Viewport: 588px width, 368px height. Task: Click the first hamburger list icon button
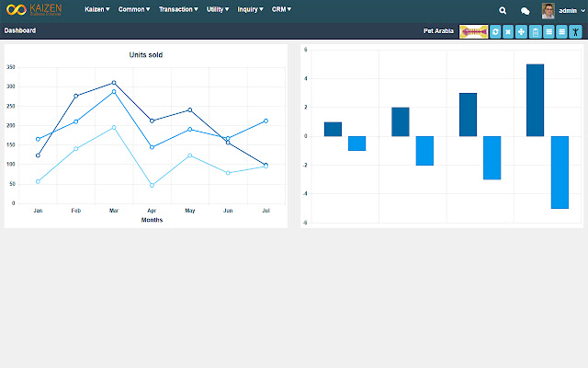pyautogui.click(x=549, y=32)
